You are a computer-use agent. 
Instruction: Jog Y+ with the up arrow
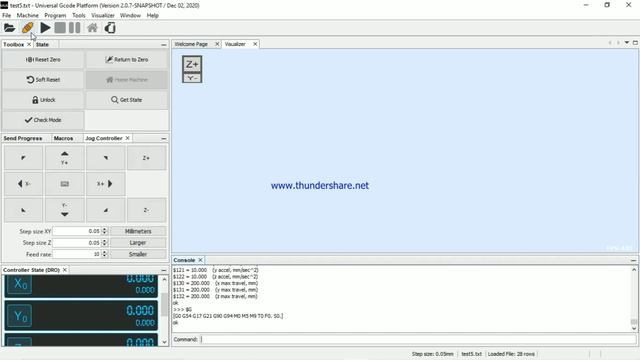64,158
